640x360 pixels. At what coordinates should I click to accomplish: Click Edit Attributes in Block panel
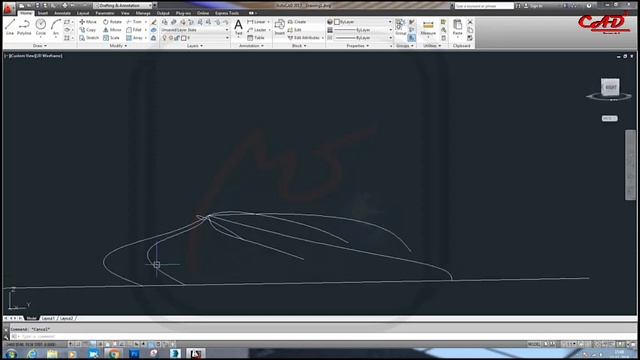(304, 38)
